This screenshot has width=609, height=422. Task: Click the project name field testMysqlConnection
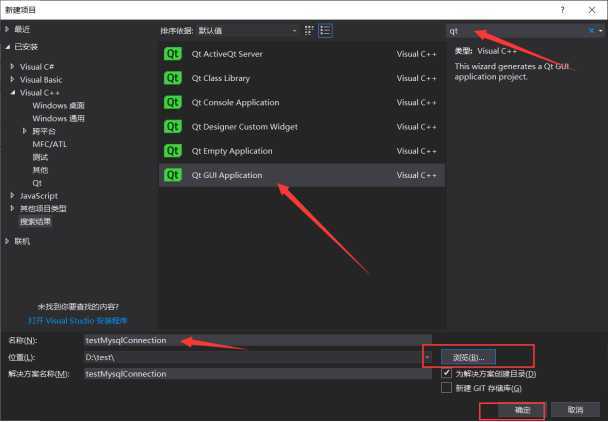(x=258, y=340)
